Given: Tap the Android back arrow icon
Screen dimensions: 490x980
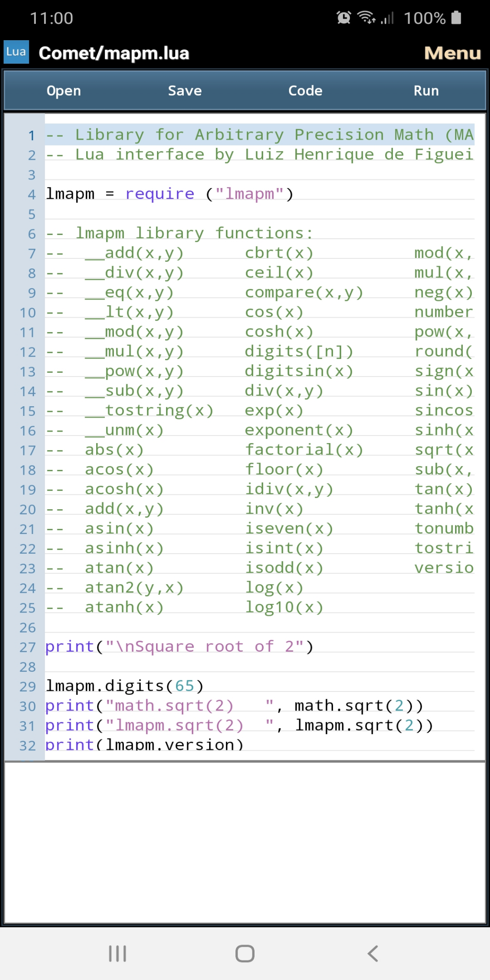Looking at the screenshot, I should [x=373, y=953].
